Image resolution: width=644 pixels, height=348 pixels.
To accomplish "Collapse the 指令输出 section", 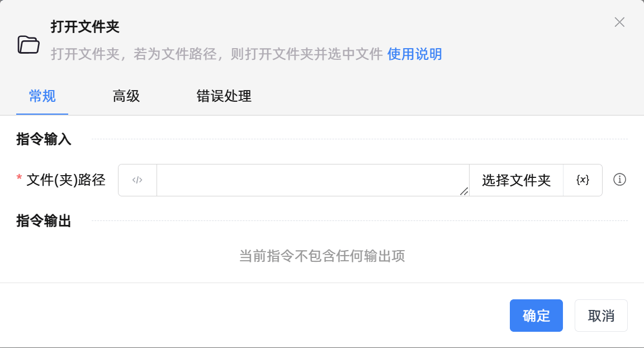I will 43,220.
